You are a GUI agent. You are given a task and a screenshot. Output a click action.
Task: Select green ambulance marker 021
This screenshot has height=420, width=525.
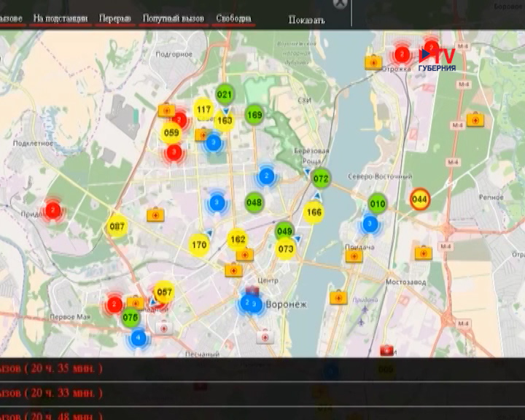click(225, 94)
